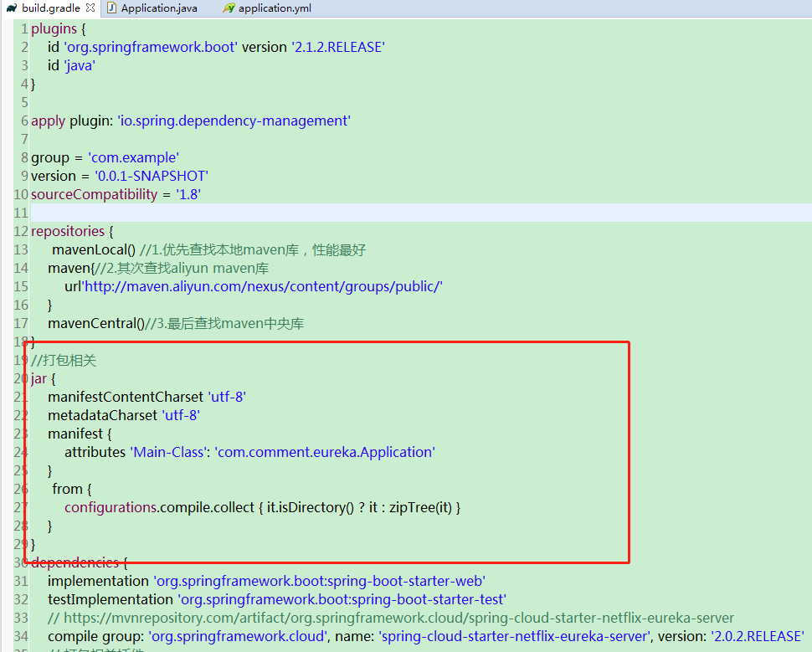Click the '1.8' compatibility value
This screenshot has height=652, width=812.
tap(188, 194)
